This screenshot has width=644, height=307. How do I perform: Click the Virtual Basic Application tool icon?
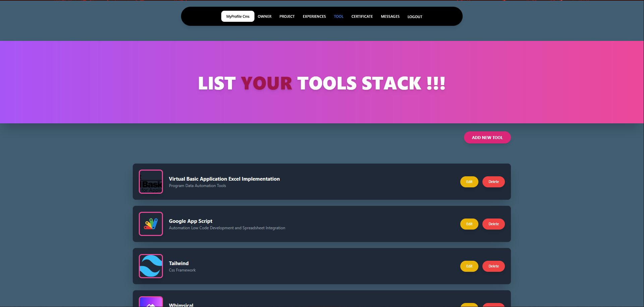click(151, 182)
